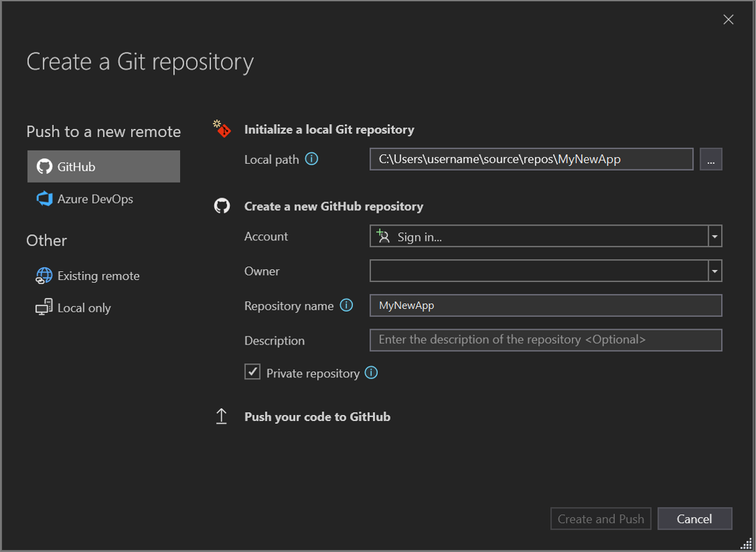Click the upload arrow beside Push your code
Viewport: 756px width, 552px height.
tap(222, 416)
